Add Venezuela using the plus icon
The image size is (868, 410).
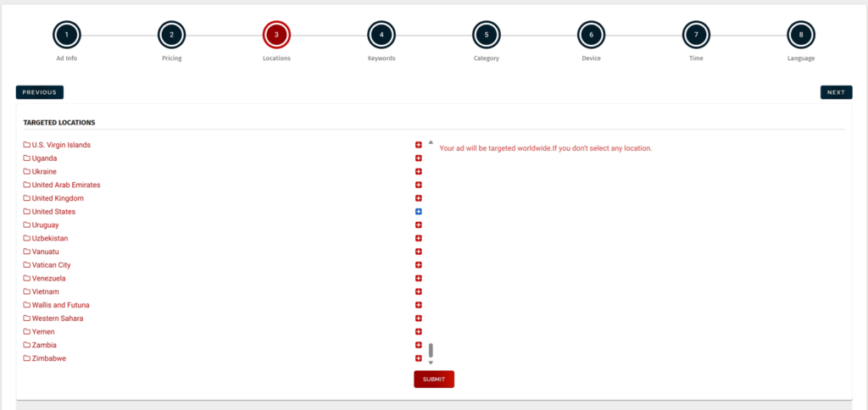(418, 279)
